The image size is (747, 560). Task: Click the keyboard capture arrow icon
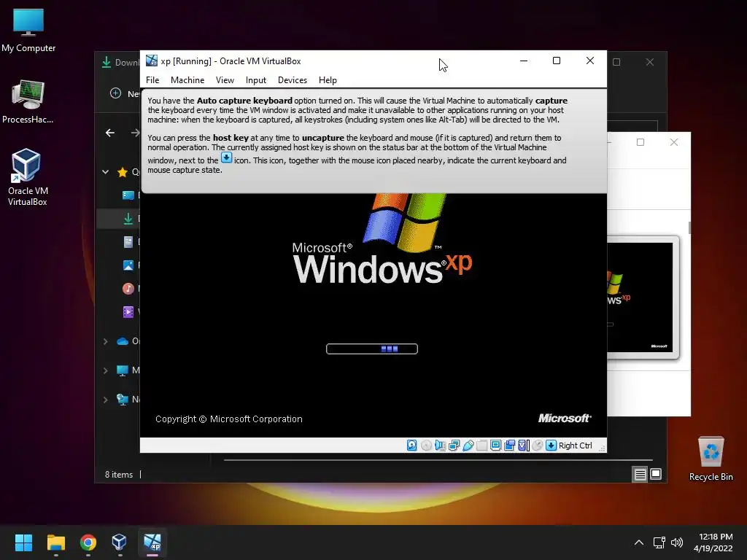tap(551, 446)
